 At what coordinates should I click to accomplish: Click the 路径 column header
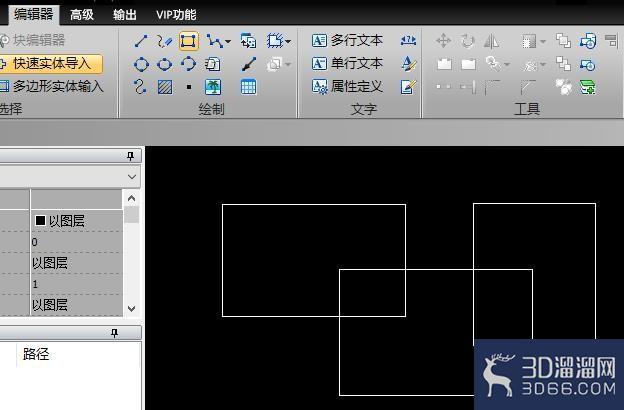pos(36,354)
